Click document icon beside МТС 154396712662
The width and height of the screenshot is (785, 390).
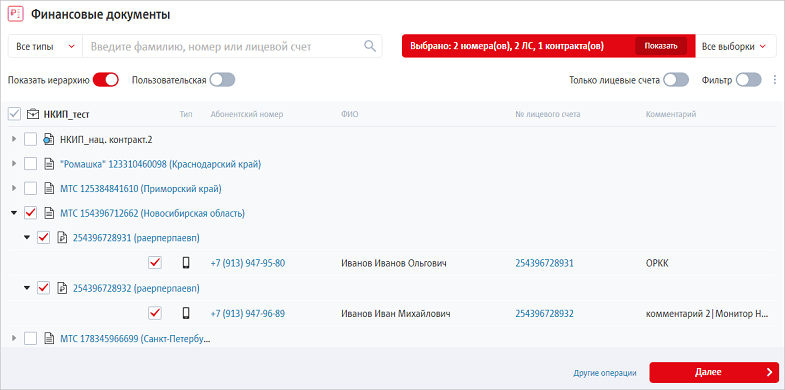pos(49,214)
